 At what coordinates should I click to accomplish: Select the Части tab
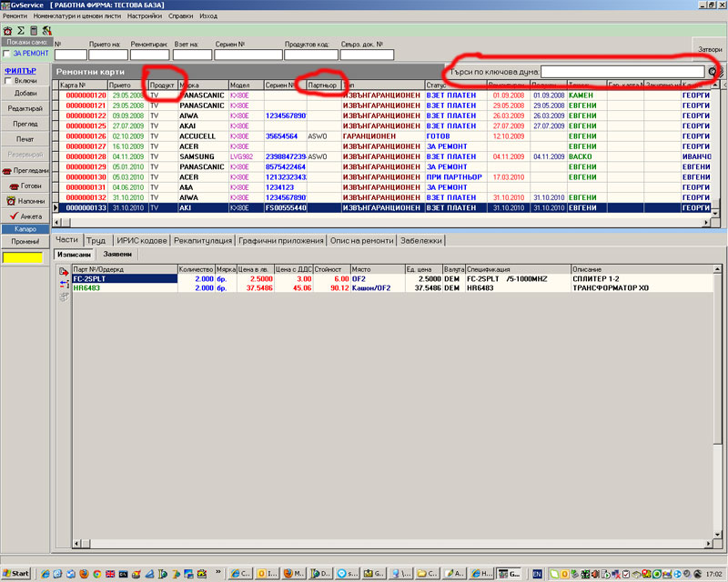point(66,239)
